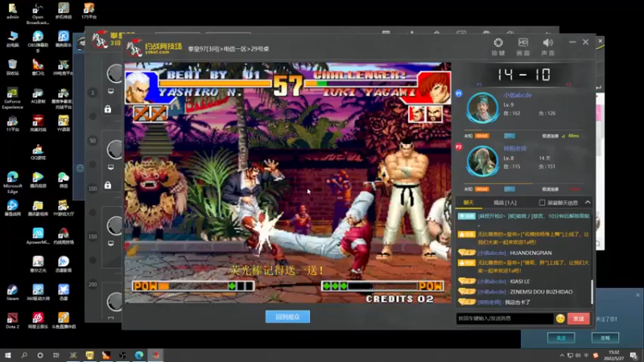Open Edge from the taskbar
Viewport: 644px width, 362px height.
click(x=138, y=355)
